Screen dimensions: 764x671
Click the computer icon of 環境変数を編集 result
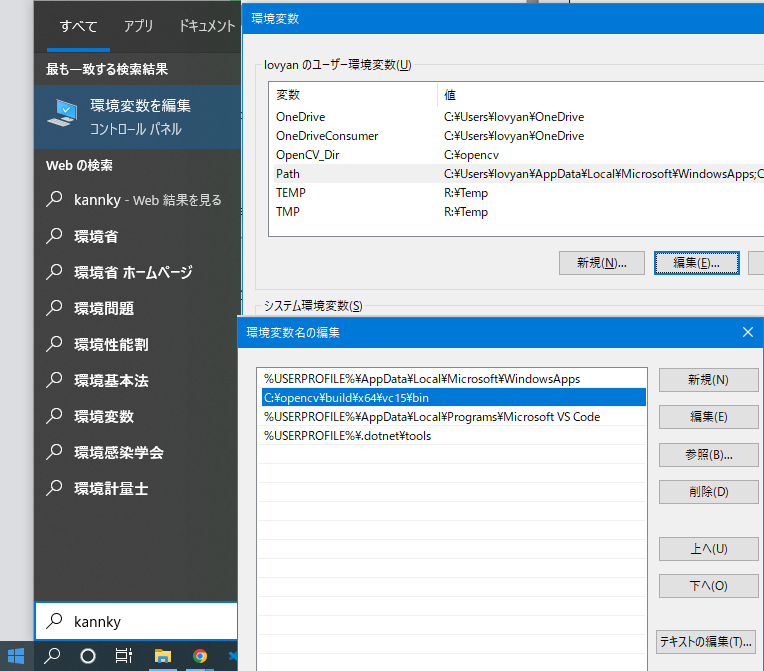62,113
